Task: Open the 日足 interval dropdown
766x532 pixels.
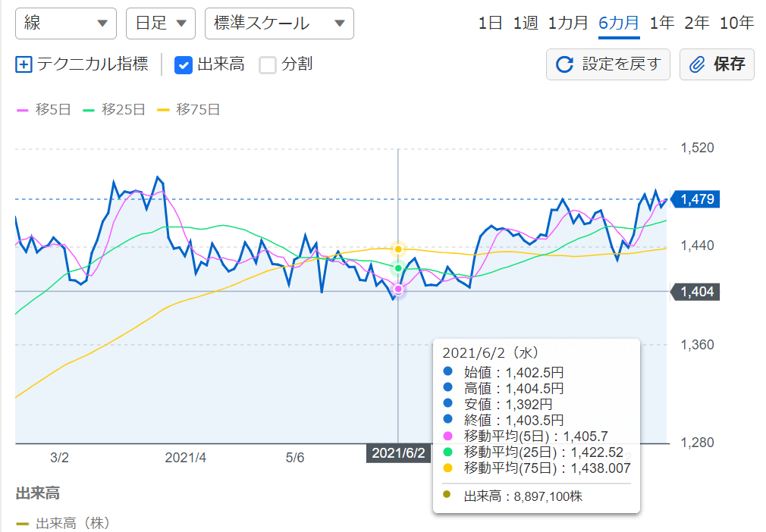Action: pyautogui.click(x=160, y=23)
